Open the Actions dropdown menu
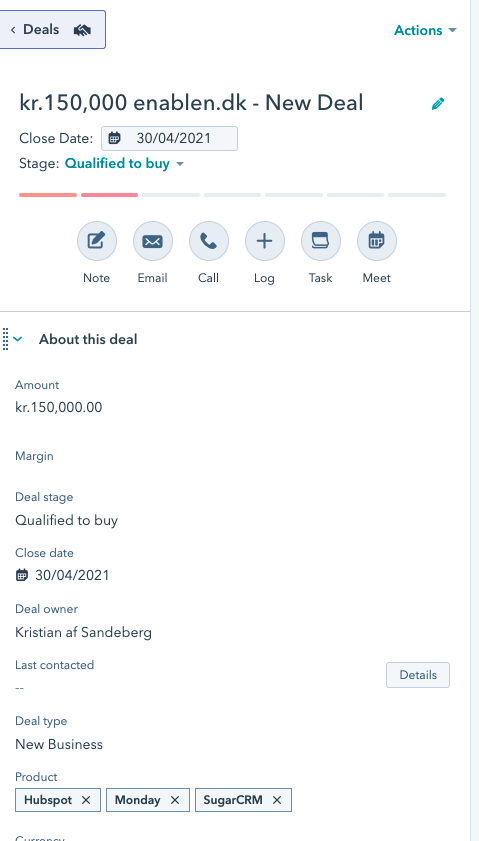479x841 pixels. (425, 31)
